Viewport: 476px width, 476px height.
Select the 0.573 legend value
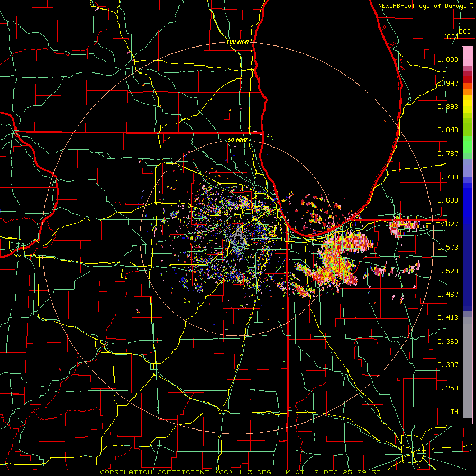point(448,248)
